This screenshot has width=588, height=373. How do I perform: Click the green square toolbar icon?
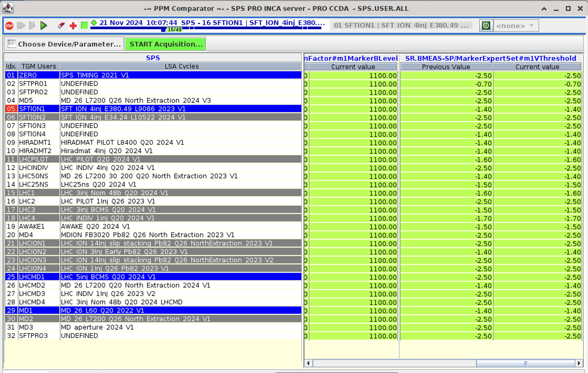[x=84, y=26]
